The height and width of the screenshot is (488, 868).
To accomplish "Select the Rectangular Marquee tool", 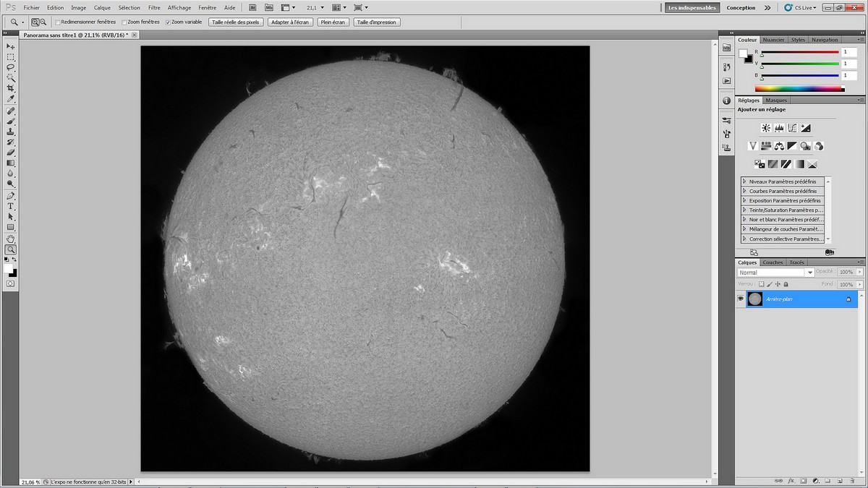I will (x=11, y=56).
